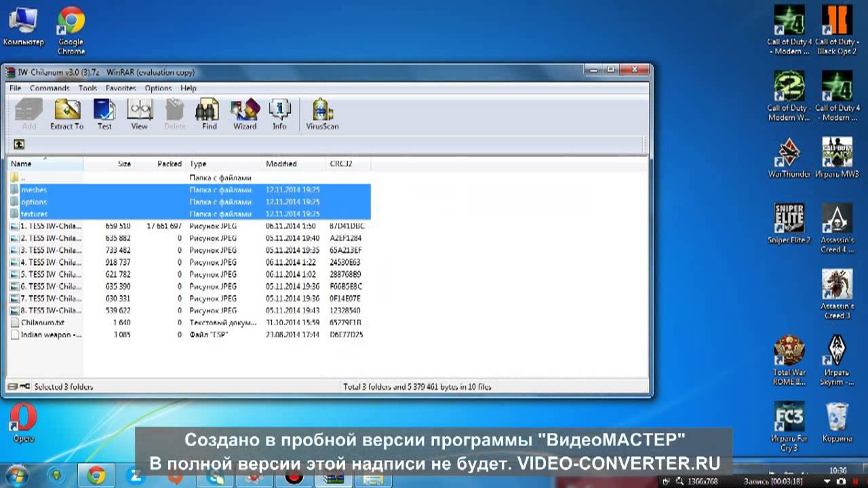The image size is (868, 488).
Task: Select the WarThunder desktop icon
Action: coord(789,158)
